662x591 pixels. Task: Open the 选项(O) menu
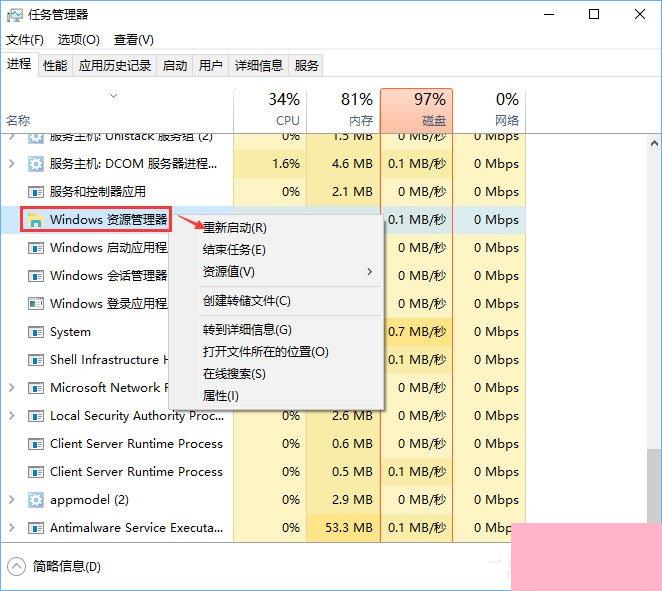(x=79, y=40)
